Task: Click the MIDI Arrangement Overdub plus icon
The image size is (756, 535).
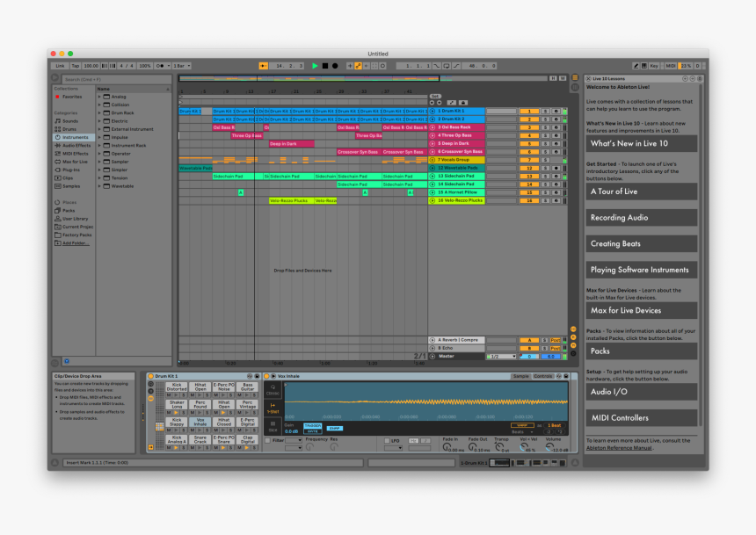Action: (x=350, y=66)
